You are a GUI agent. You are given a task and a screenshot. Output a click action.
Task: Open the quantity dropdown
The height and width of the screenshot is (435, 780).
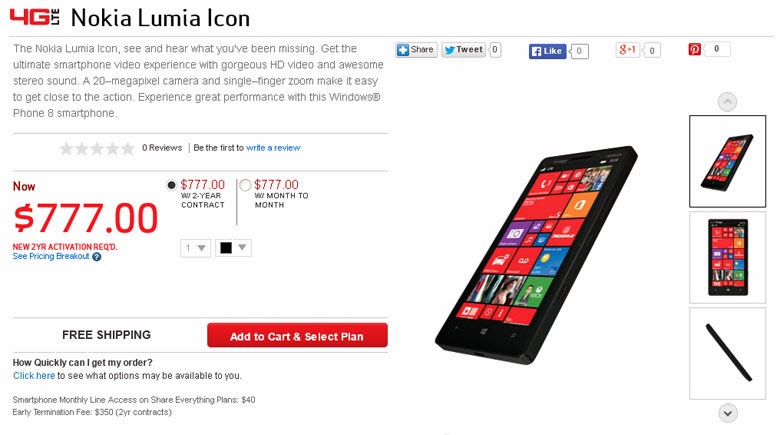pyautogui.click(x=196, y=248)
